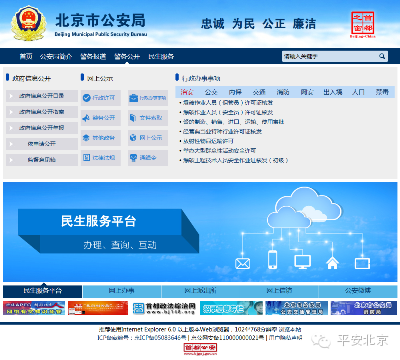Click the envelope mail icon in banner

pos(243,264)
